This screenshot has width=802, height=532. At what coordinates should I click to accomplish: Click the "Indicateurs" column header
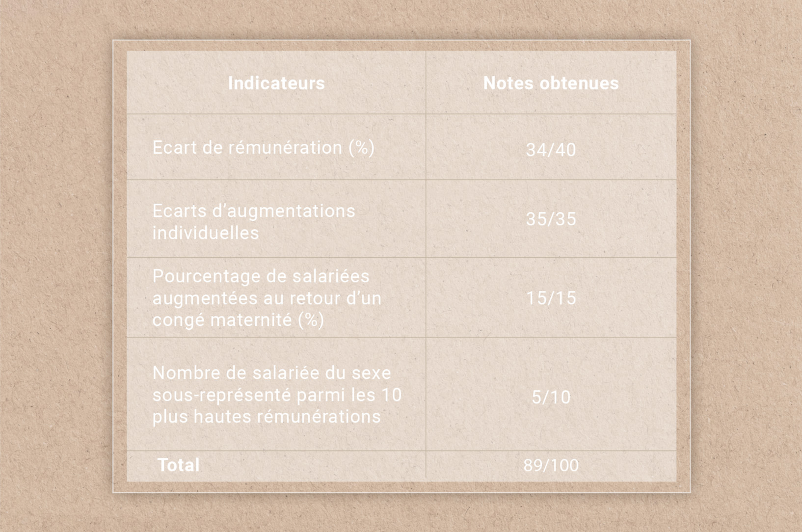(276, 83)
